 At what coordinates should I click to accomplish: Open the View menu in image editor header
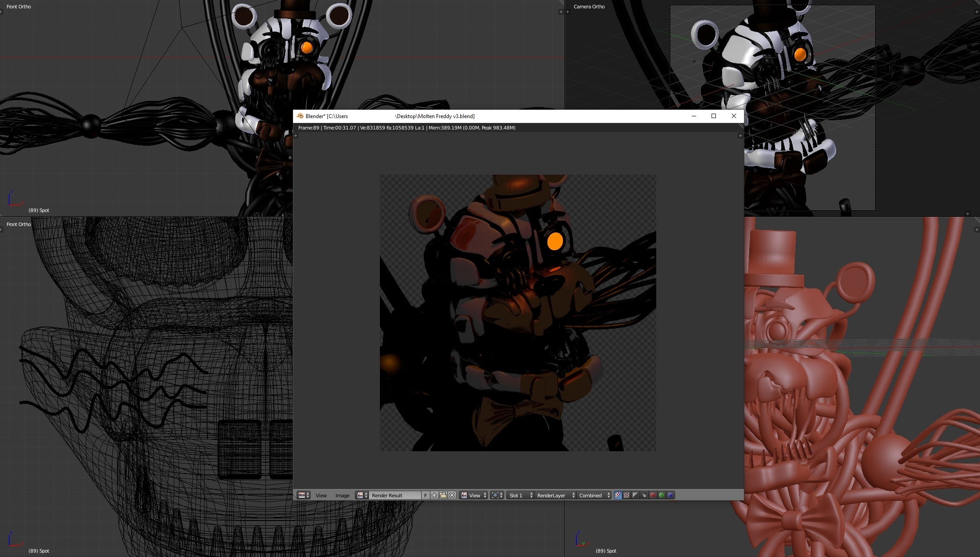coord(321,496)
